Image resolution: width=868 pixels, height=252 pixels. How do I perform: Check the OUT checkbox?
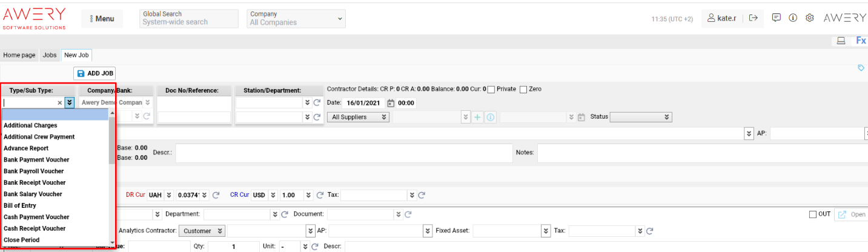813,214
